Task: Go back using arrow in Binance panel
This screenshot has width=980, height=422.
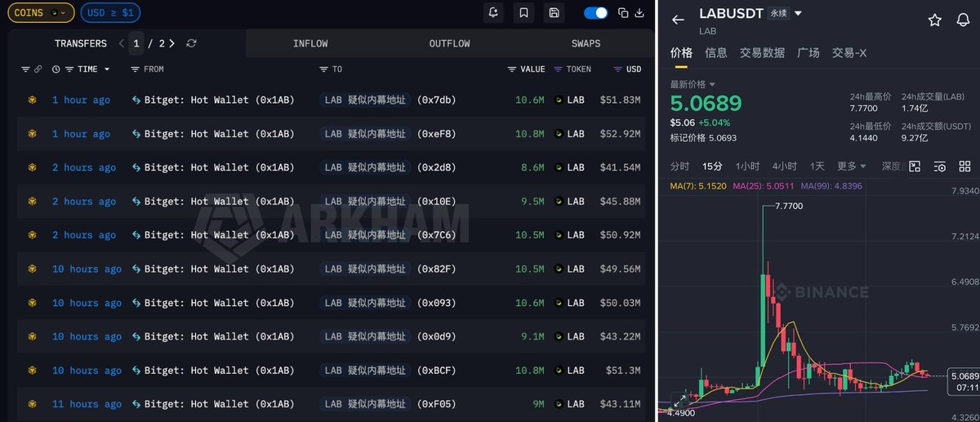Action: 678,20
